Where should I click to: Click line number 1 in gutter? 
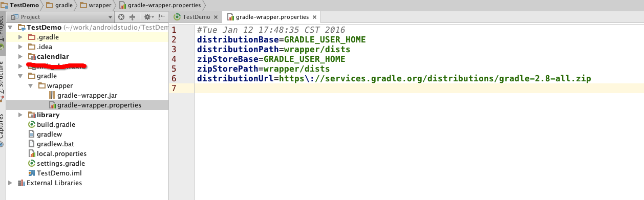(x=175, y=30)
